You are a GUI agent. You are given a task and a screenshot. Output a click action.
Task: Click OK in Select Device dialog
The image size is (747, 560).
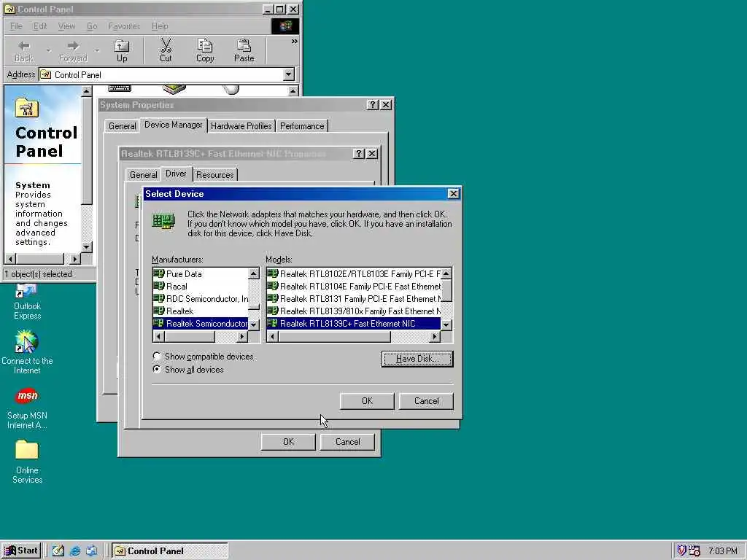[x=367, y=401]
